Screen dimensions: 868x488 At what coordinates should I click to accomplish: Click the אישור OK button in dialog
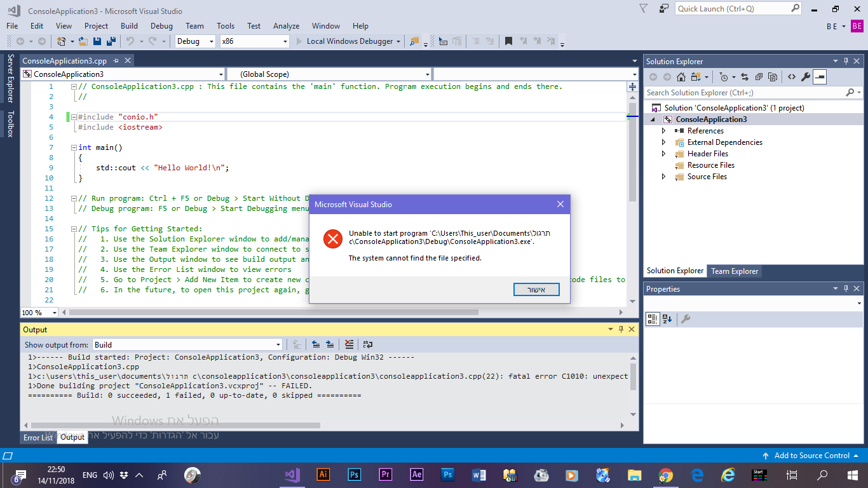[x=536, y=289]
